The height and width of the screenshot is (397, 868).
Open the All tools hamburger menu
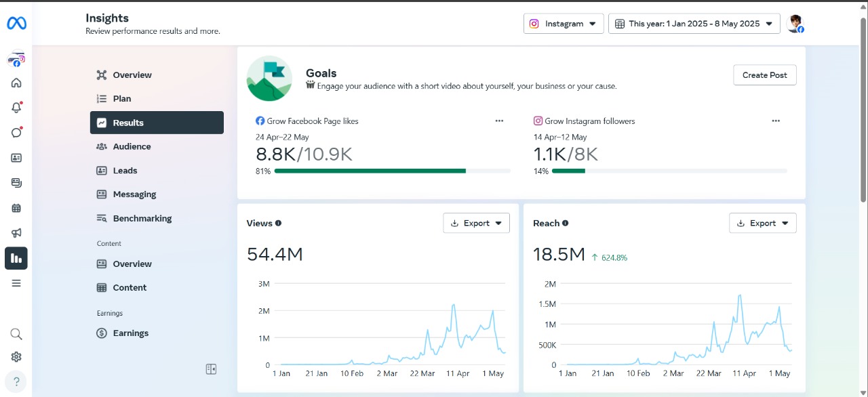tap(16, 283)
